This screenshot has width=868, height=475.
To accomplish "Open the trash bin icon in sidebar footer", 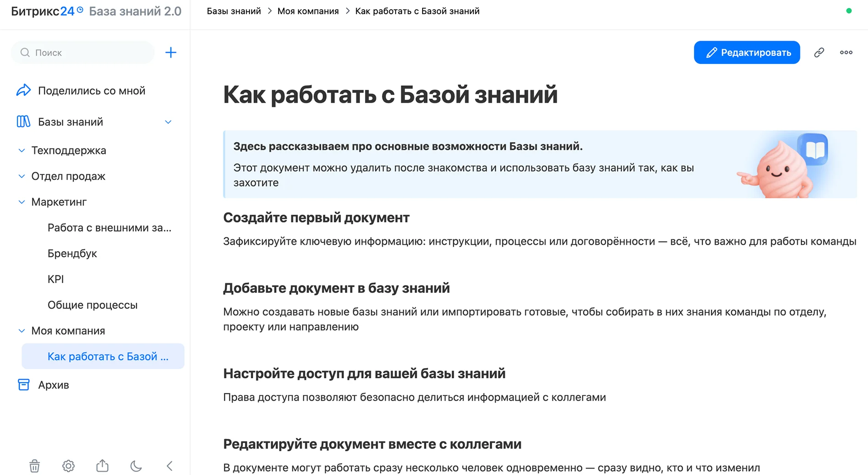I will [35, 466].
